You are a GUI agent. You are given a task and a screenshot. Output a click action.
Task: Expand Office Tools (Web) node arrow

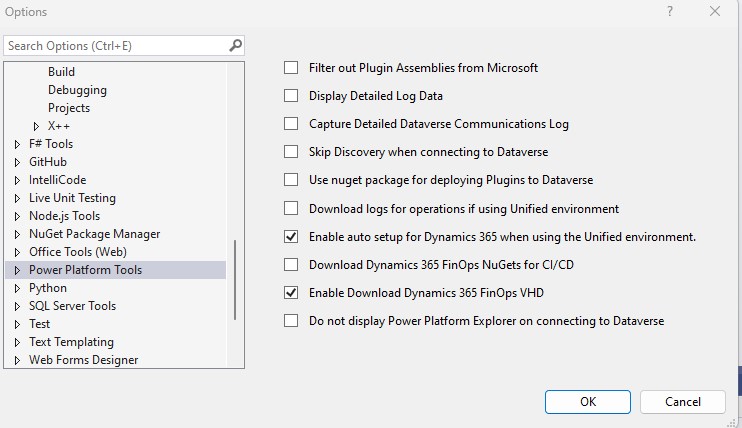pos(18,252)
